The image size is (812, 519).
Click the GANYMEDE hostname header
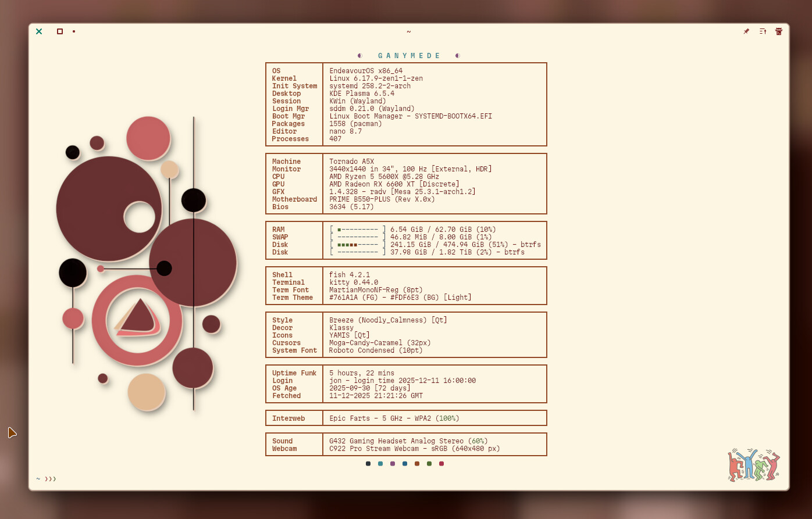click(x=409, y=56)
